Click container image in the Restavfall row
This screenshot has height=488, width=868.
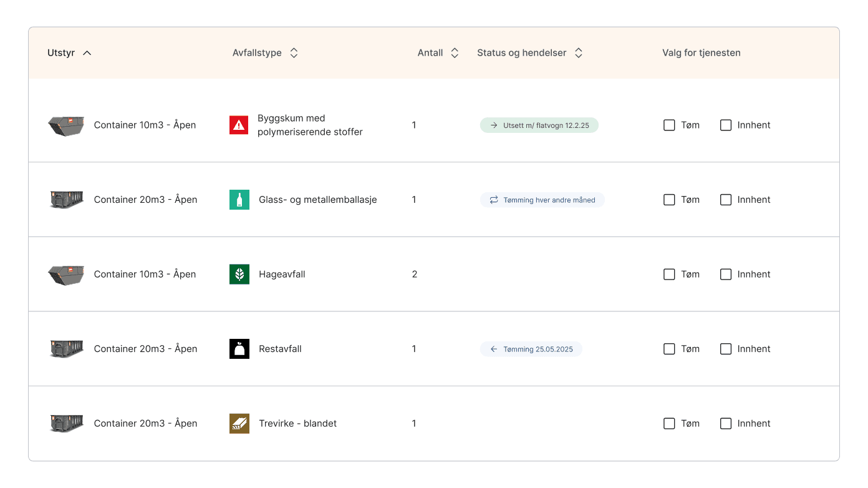[66, 349]
